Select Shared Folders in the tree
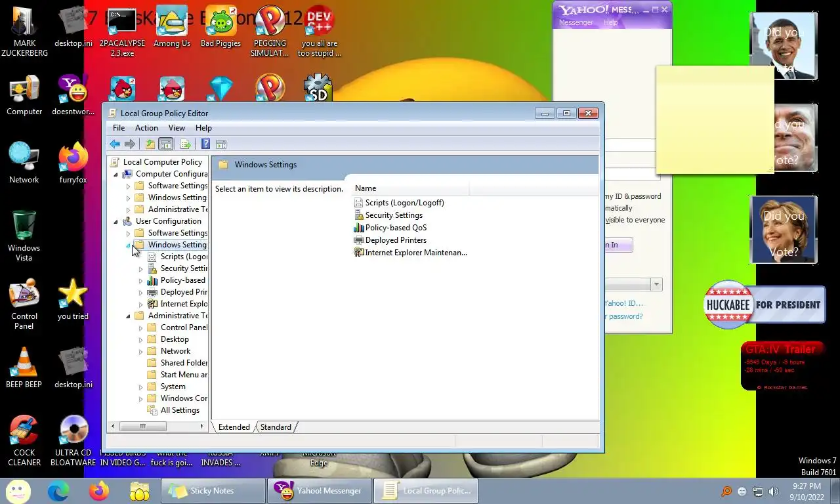 click(x=184, y=364)
